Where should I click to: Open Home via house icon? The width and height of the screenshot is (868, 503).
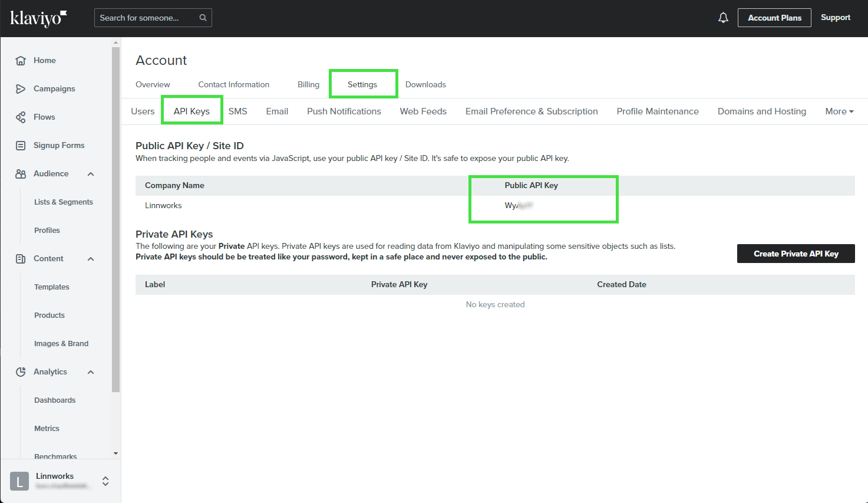click(x=21, y=61)
